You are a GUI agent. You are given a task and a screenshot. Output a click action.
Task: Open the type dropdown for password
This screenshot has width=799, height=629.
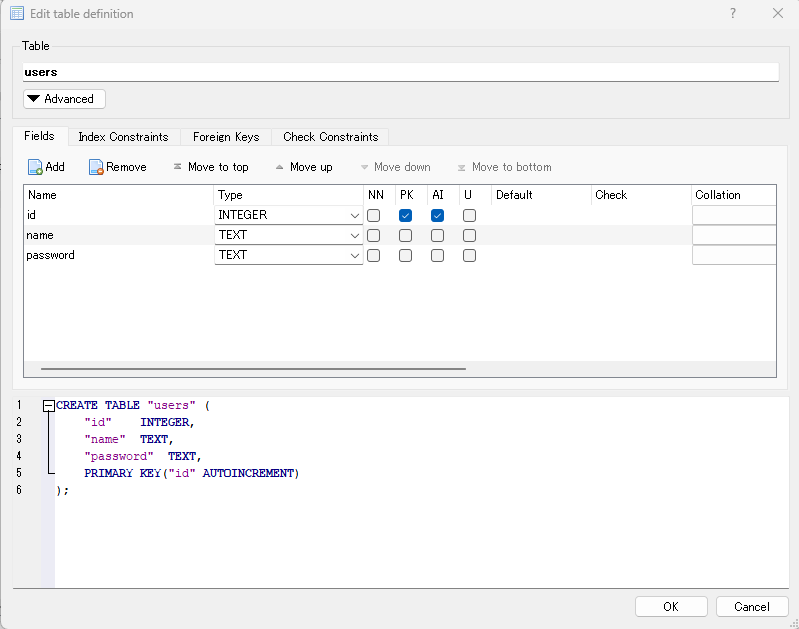point(355,255)
